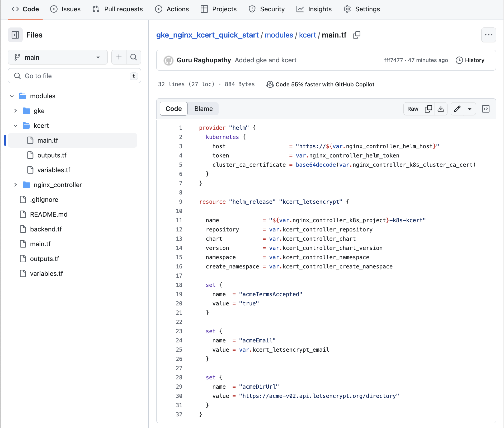Collapse the kcert folder
This screenshot has height=428, width=504.
15,125
